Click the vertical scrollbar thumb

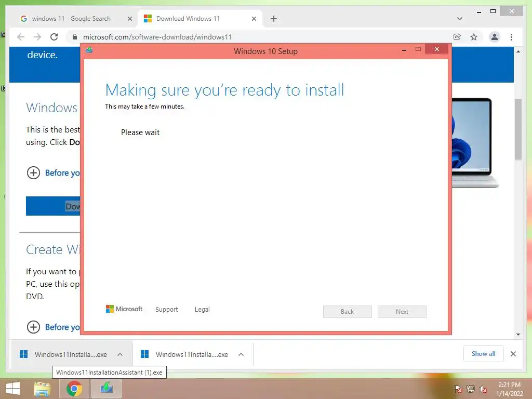[x=518, y=129]
